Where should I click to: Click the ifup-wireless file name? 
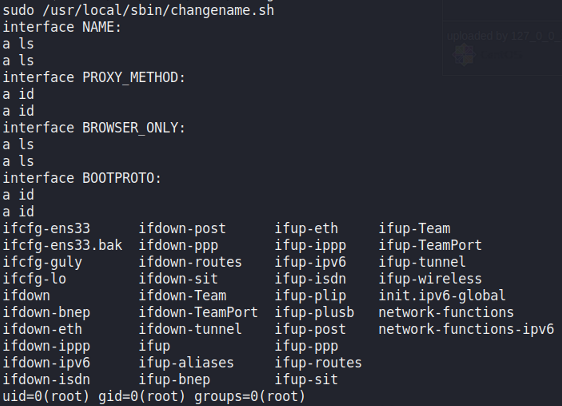point(430,279)
